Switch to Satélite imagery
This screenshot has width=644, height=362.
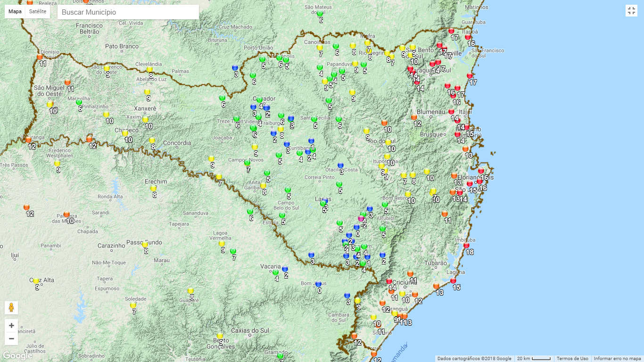[x=38, y=11]
